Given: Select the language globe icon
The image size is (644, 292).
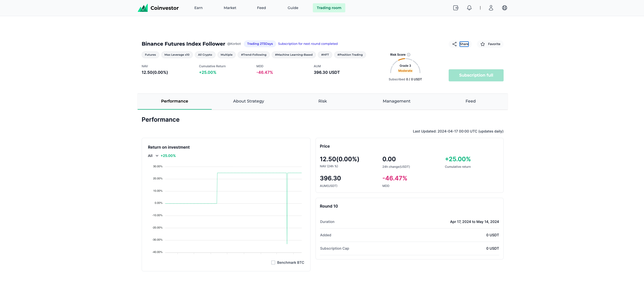Looking at the screenshot, I should pyautogui.click(x=504, y=8).
